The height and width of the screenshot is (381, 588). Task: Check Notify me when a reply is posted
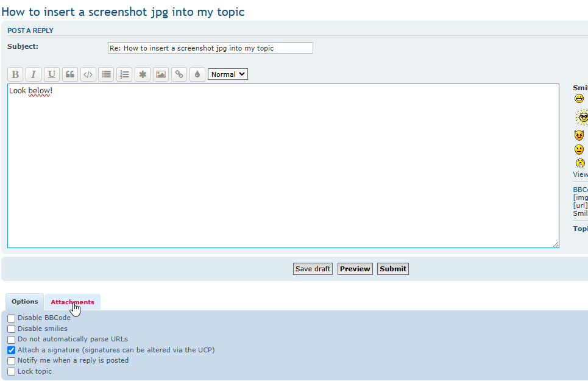(12, 361)
